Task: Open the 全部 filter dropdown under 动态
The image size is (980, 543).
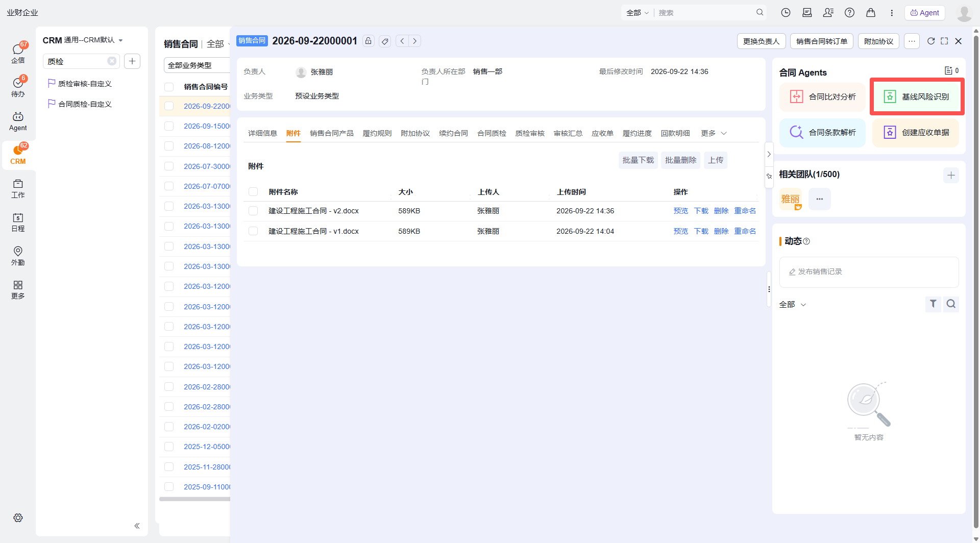Action: pyautogui.click(x=792, y=304)
